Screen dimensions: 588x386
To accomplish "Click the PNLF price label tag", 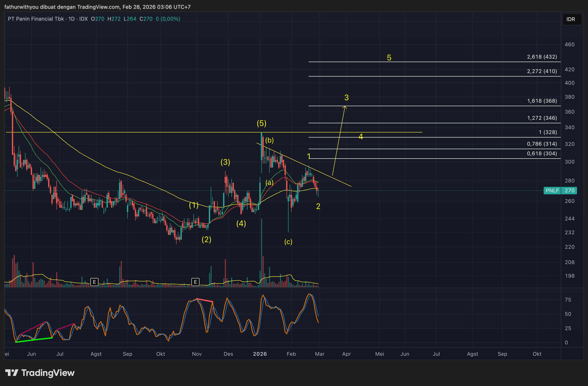I will point(552,191).
